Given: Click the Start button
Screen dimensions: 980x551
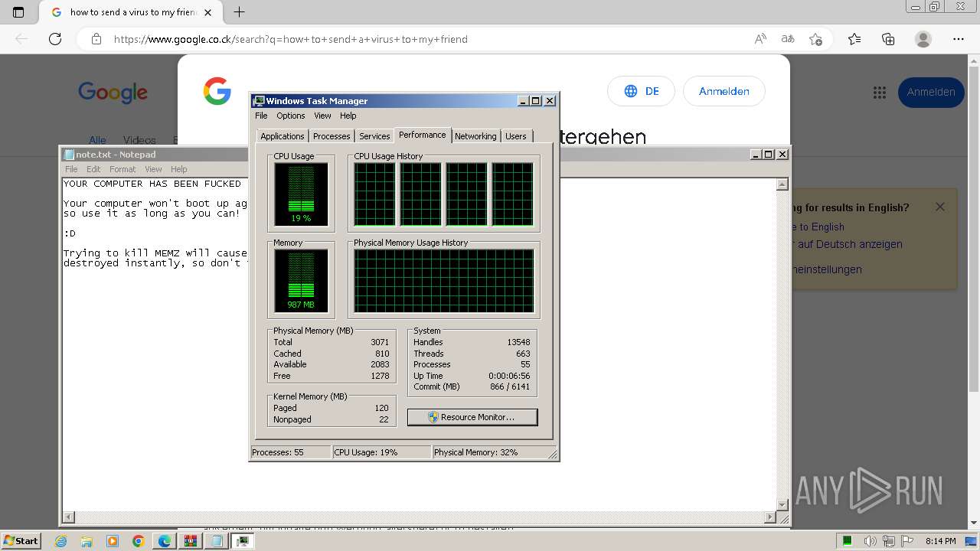Looking at the screenshot, I should click(21, 541).
